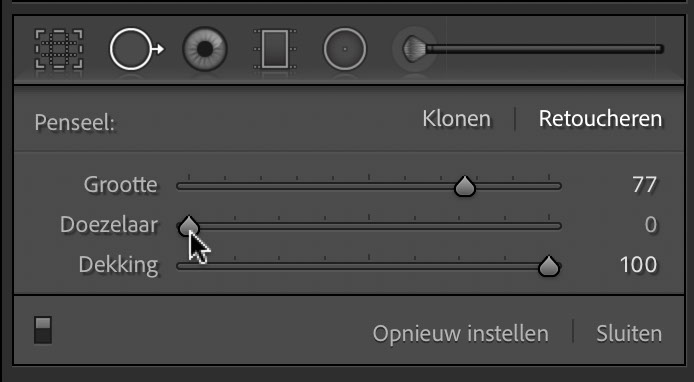The width and height of the screenshot is (694, 382).
Task: Click the middle of the Doezelaar slider track
Action: [x=369, y=226]
